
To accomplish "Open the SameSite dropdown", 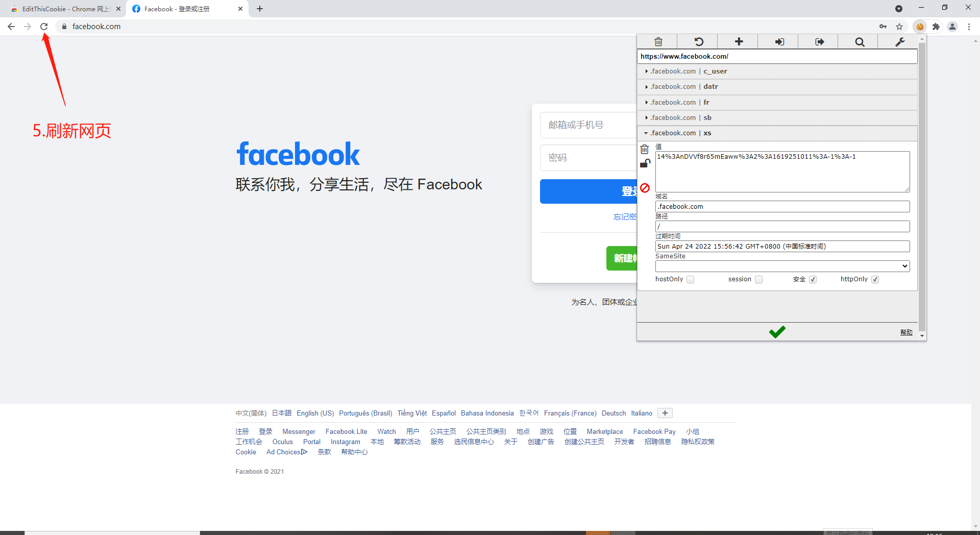I will click(x=782, y=266).
